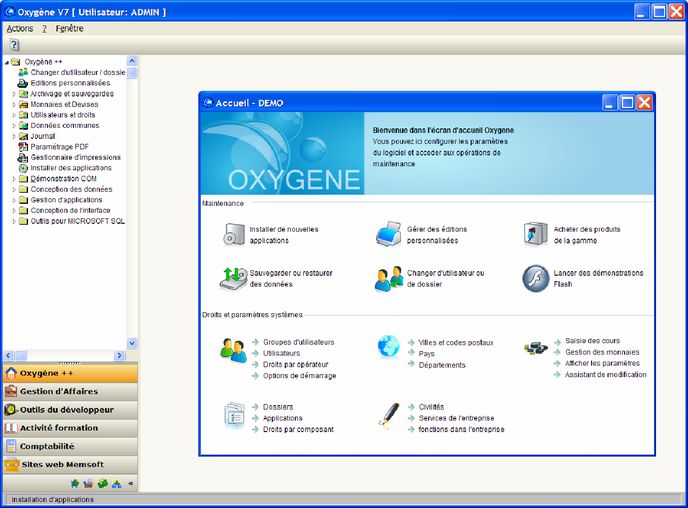Image resolution: width=688 pixels, height=508 pixels.
Task: Open the Options de démarrage link
Action: (299, 376)
